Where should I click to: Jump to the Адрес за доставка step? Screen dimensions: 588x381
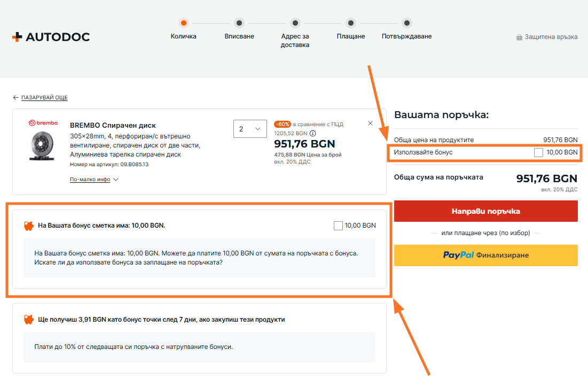point(295,23)
